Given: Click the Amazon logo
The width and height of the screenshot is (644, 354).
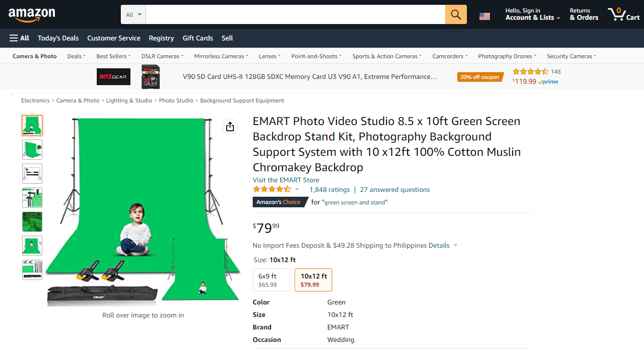Looking at the screenshot, I should click(32, 15).
